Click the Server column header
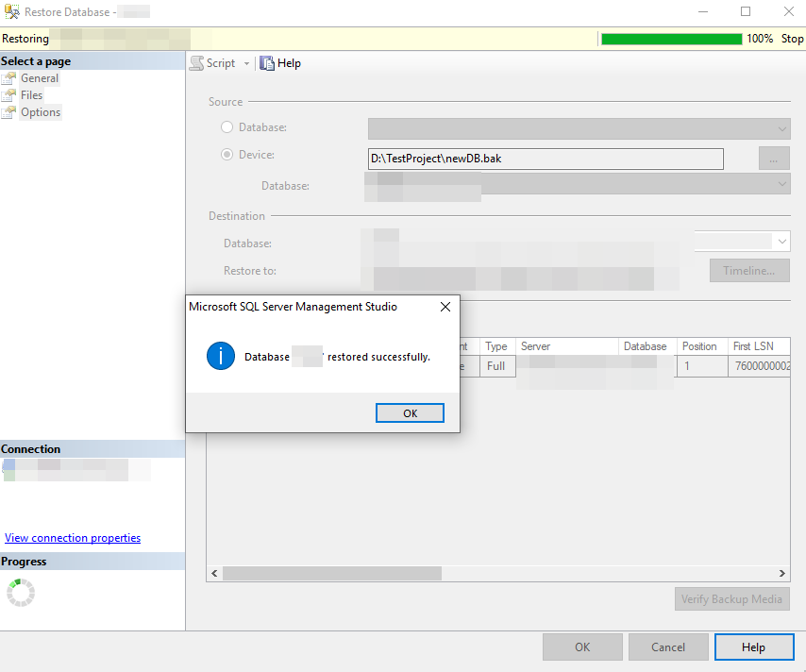Screen dimensions: 806x672 tap(567, 346)
